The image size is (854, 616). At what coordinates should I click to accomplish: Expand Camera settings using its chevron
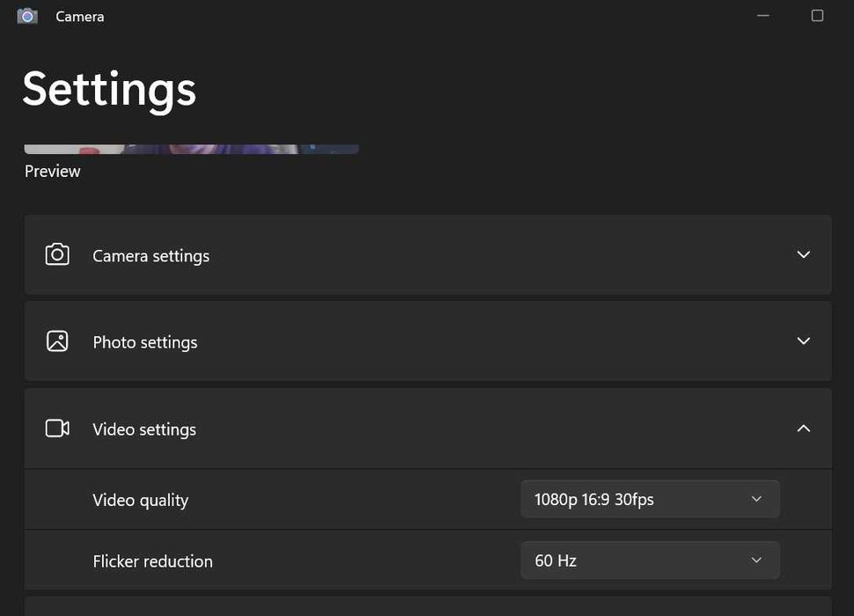803,255
